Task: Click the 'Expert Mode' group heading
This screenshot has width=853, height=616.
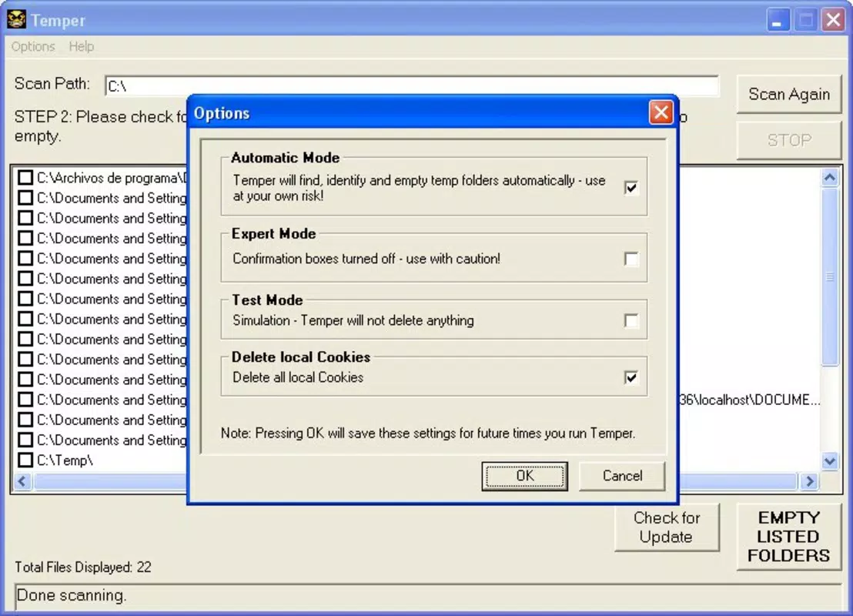Action: tap(273, 233)
